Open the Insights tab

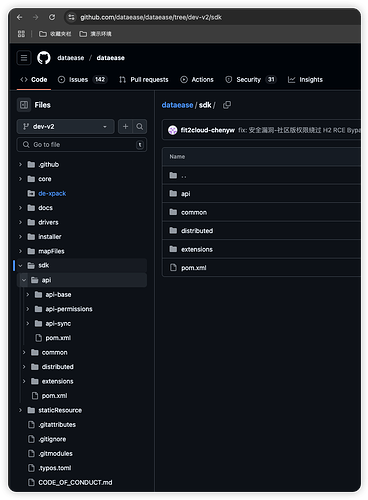click(305, 80)
